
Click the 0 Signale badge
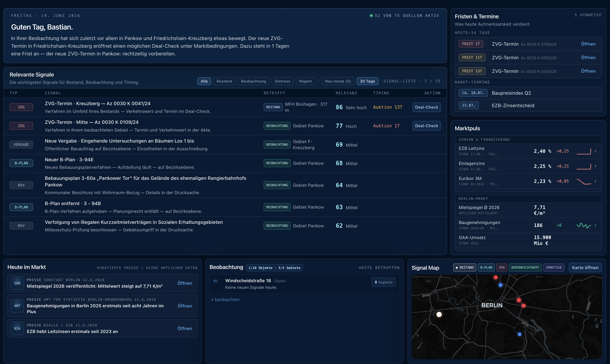pyautogui.click(x=383, y=282)
